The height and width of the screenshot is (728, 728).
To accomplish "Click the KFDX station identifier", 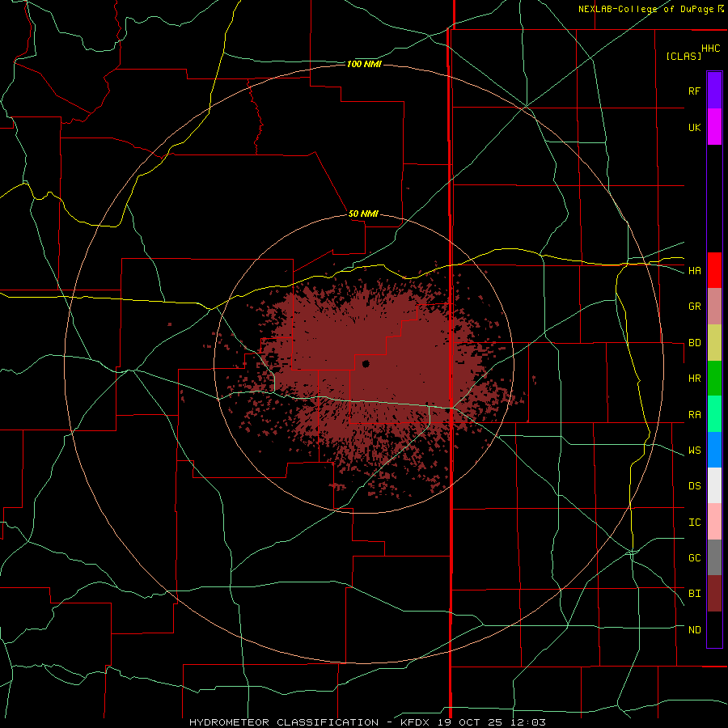I will 416,722.
